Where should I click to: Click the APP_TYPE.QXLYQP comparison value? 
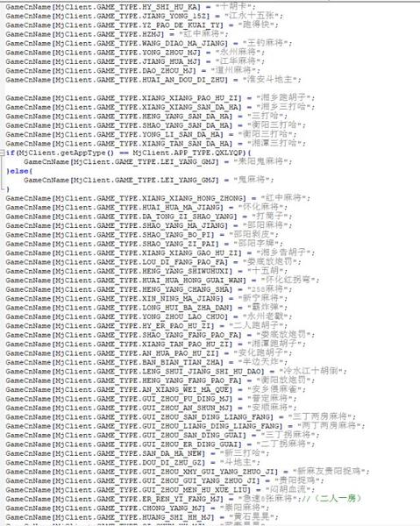(x=206, y=153)
